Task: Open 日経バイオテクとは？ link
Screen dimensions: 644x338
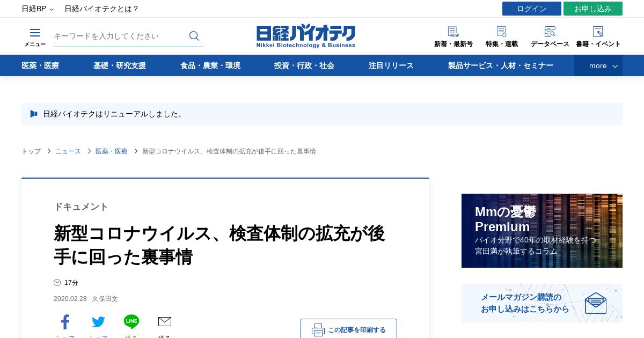Action: pos(102,9)
